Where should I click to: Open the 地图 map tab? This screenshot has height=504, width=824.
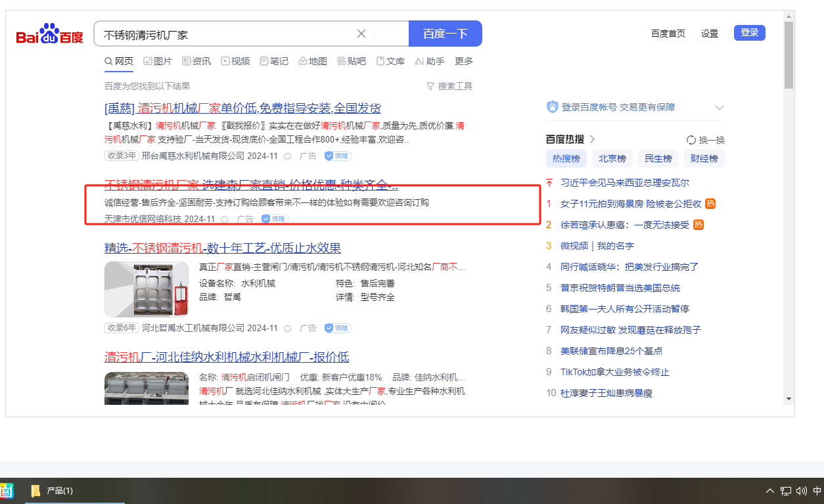point(313,61)
